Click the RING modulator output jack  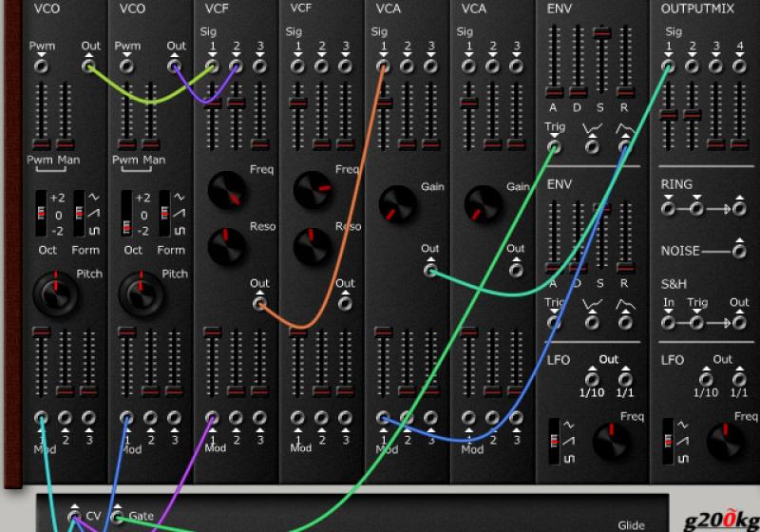739,208
